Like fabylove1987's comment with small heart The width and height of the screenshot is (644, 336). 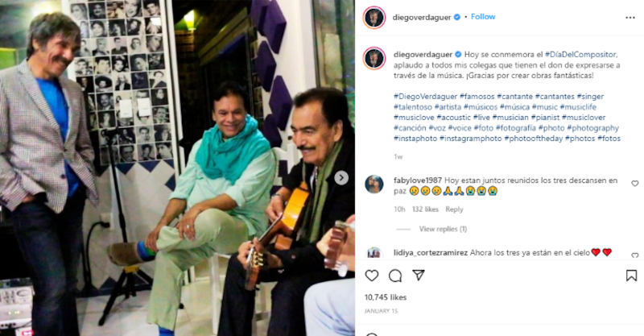pyautogui.click(x=635, y=184)
